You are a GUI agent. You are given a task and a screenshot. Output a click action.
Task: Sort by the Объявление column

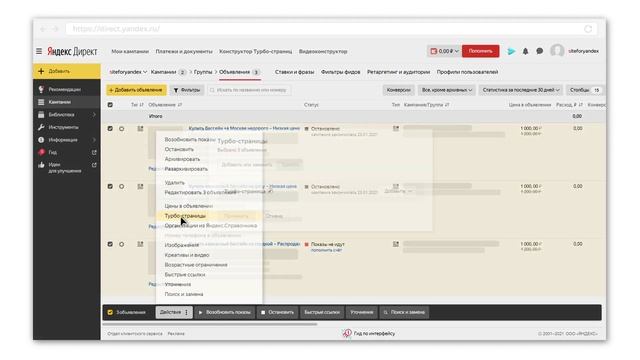pyautogui.click(x=165, y=105)
